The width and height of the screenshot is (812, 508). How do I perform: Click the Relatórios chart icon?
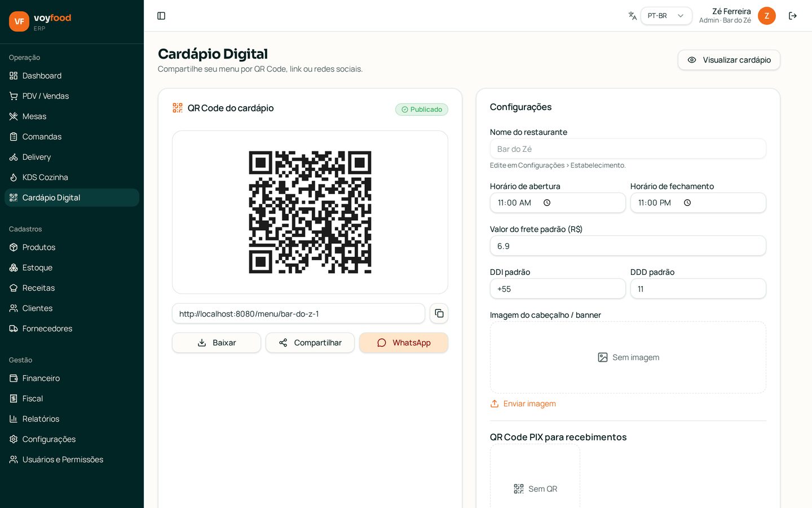pos(14,419)
